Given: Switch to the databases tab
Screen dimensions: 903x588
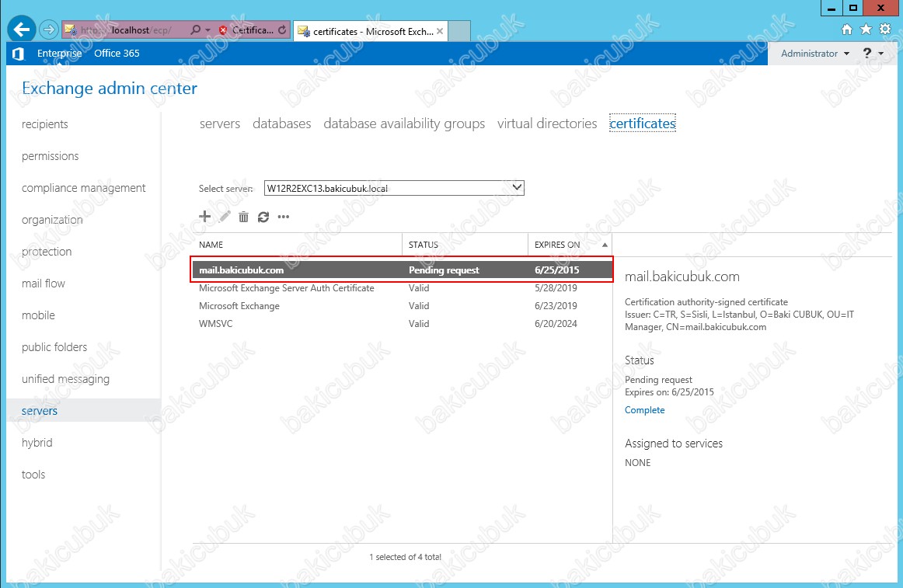Looking at the screenshot, I should [281, 124].
